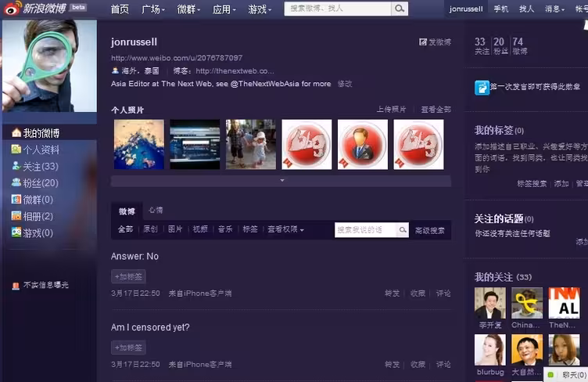Open 我的微博 home icon in sidebar
This screenshot has width=588, height=382.
pyautogui.click(x=16, y=133)
